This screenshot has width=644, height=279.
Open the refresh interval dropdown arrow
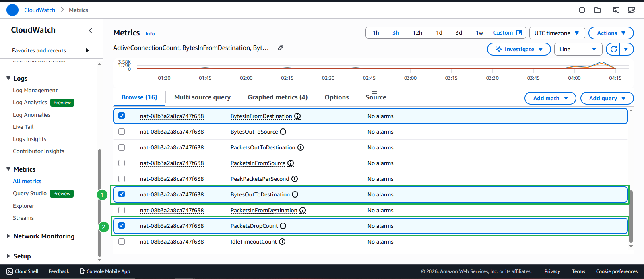(626, 49)
